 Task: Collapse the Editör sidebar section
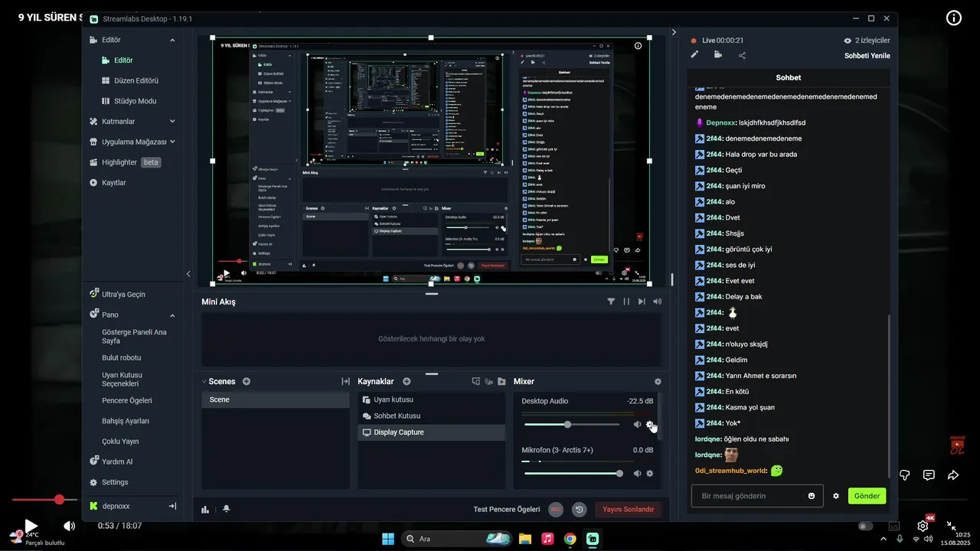pos(172,40)
